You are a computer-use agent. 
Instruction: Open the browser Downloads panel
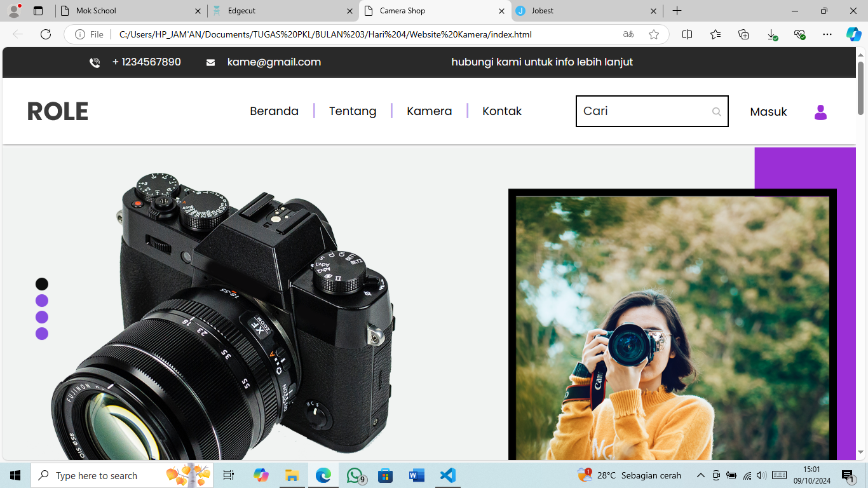[771, 34]
